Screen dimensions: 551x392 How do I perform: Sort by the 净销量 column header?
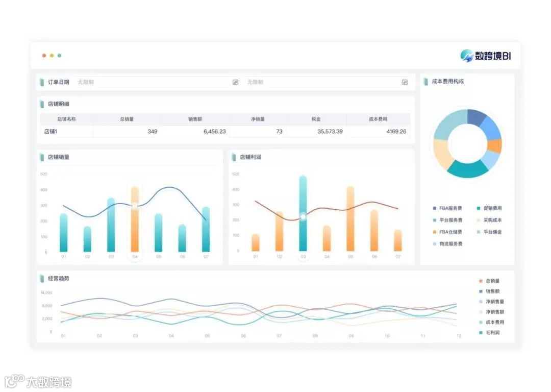pyautogui.click(x=258, y=119)
